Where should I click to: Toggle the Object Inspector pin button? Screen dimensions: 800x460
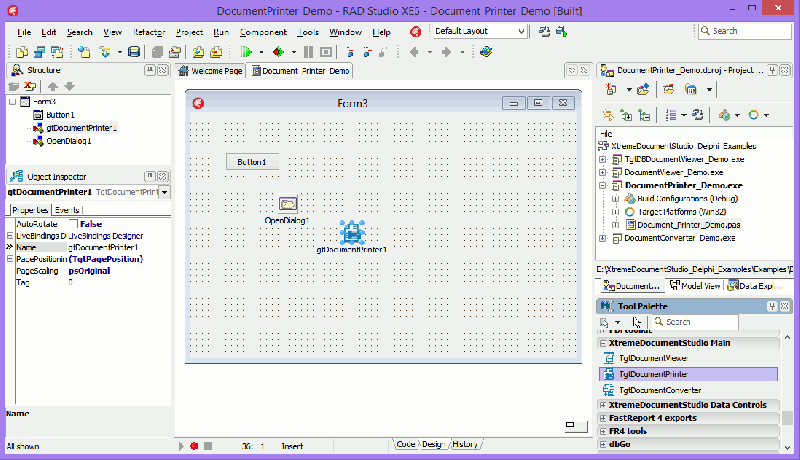[149, 176]
